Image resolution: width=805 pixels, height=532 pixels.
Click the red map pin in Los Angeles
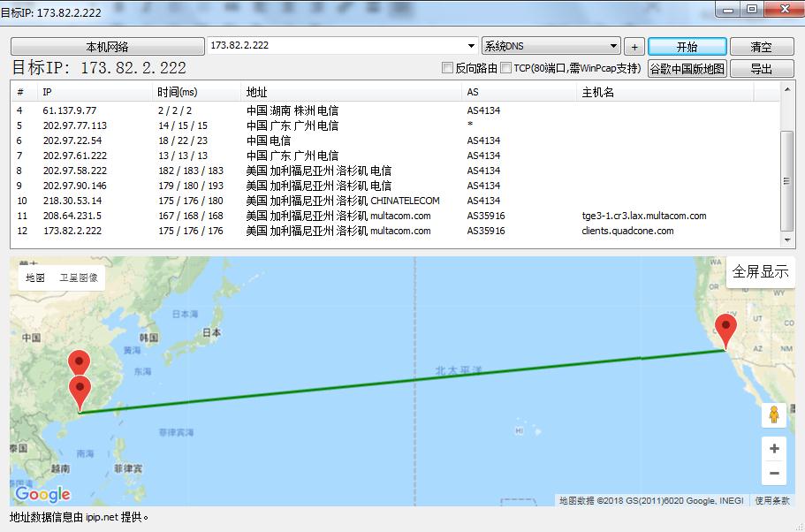coord(726,331)
